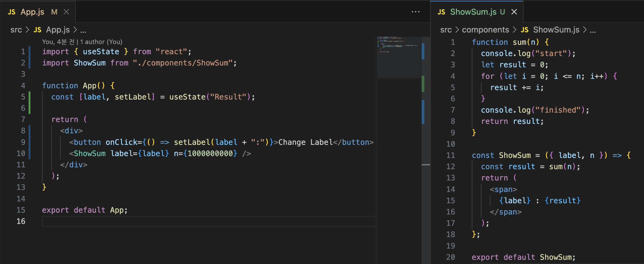This screenshot has width=644, height=264.
Task: Click 'return result;' in ShowSum.js
Action: (x=513, y=121)
